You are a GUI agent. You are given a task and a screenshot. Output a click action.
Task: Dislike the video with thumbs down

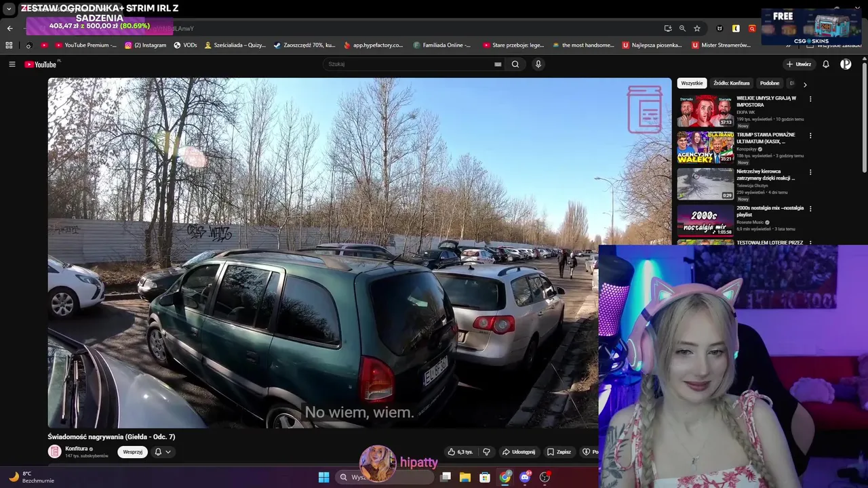point(486,452)
